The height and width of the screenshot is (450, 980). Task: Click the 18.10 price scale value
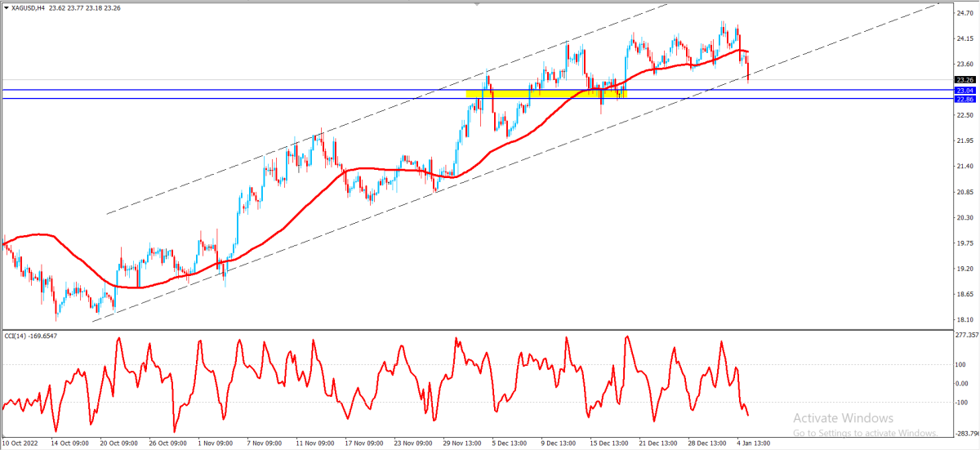pos(965,320)
